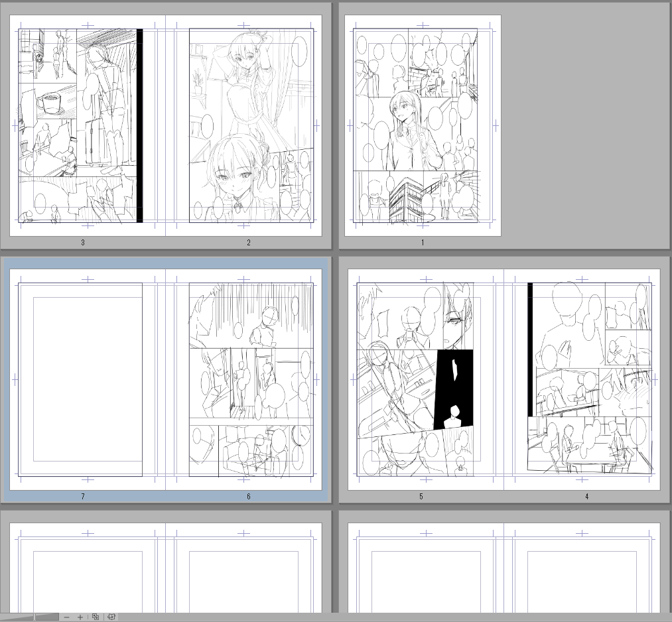The image size is (672, 622).
Task: Select page 1 thumbnail
Action: 423,125
